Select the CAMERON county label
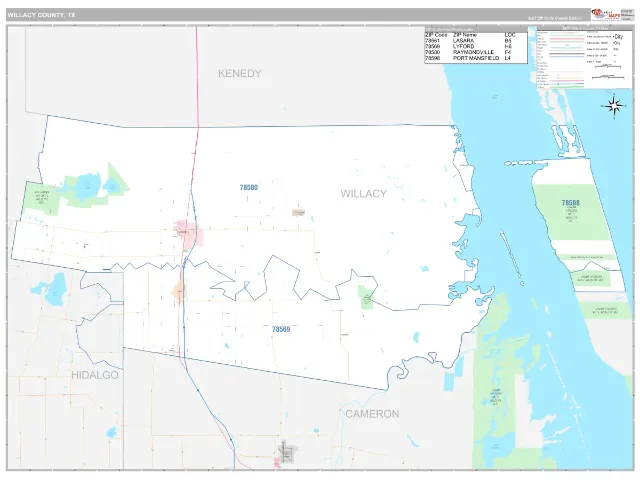Viewport: 640px width, 480px height. pos(372,414)
